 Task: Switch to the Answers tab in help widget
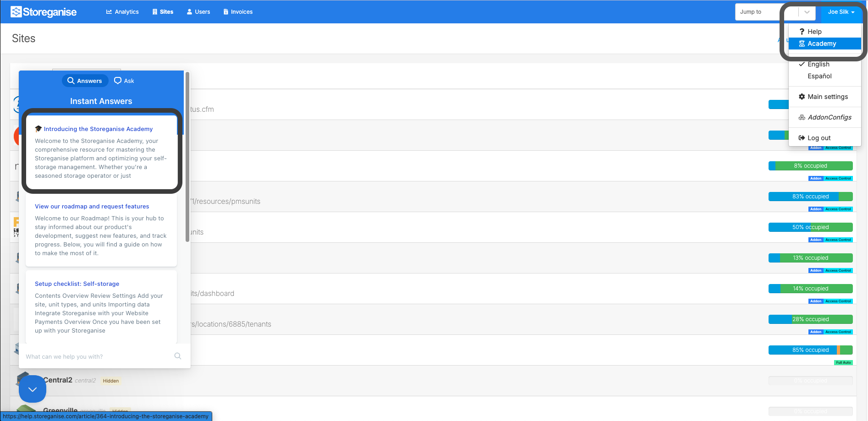click(85, 81)
